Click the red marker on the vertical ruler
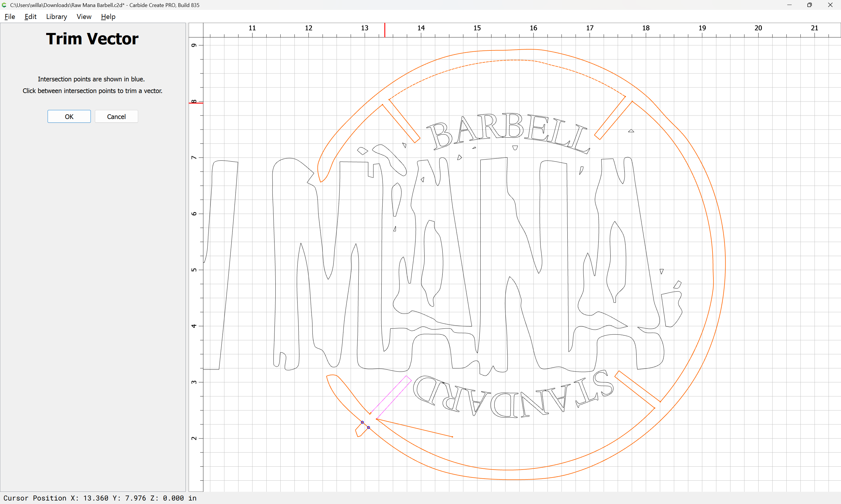Screen dimensions: 841x504 click(x=196, y=103)
